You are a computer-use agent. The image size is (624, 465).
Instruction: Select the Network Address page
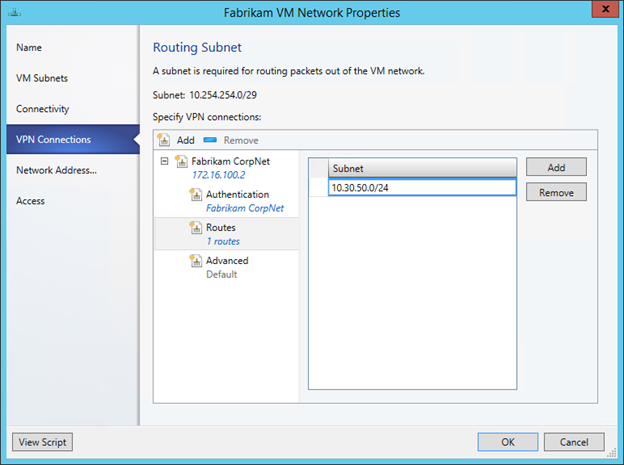[56, 170]
